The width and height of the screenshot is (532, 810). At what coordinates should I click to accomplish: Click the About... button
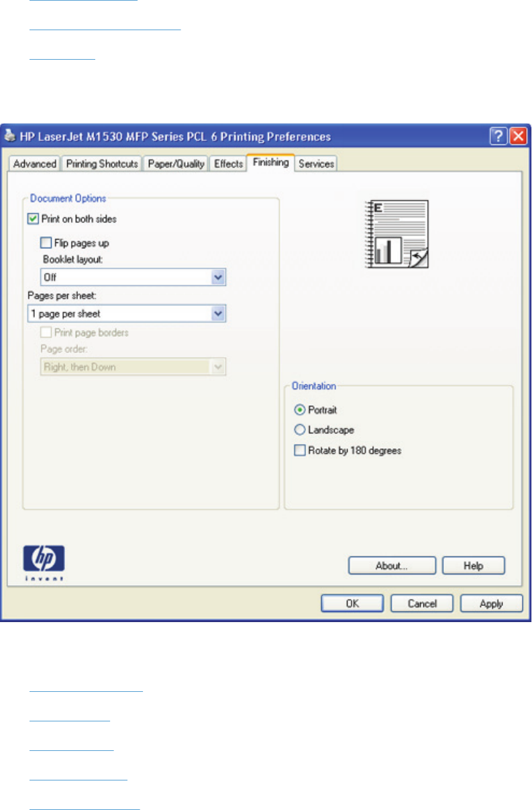click(392, 566)
